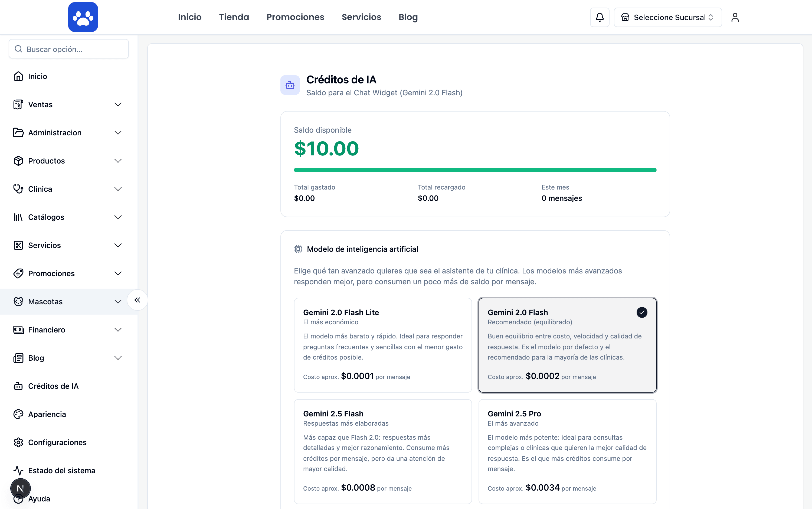Click the green balance progress bar
The image size is (812, 509).
tap(475, 170)
